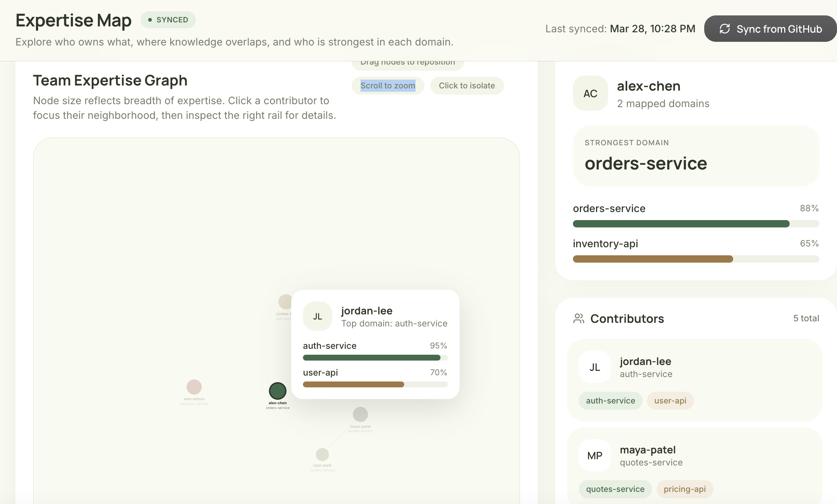This screenshot has height=504, width=837.
Task: Click the pricing-api tag
Action: [x=684, y=489]
